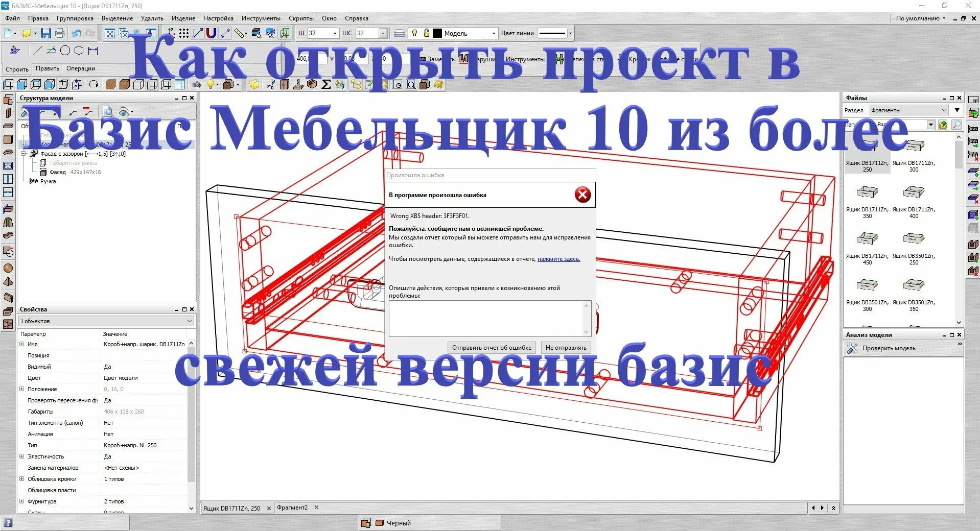Click the black layer color swatch
This screenshot has width=980, height=531.
[437, 33]
